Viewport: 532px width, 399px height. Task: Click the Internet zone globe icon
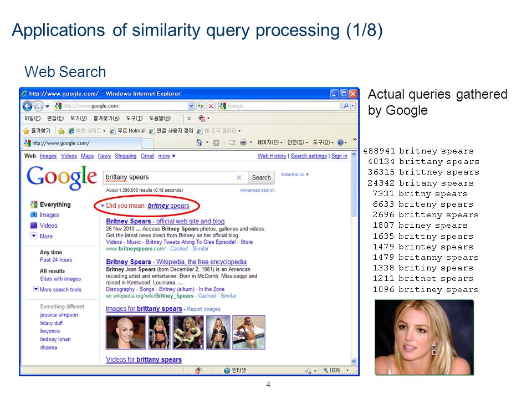tap(227, 371)
